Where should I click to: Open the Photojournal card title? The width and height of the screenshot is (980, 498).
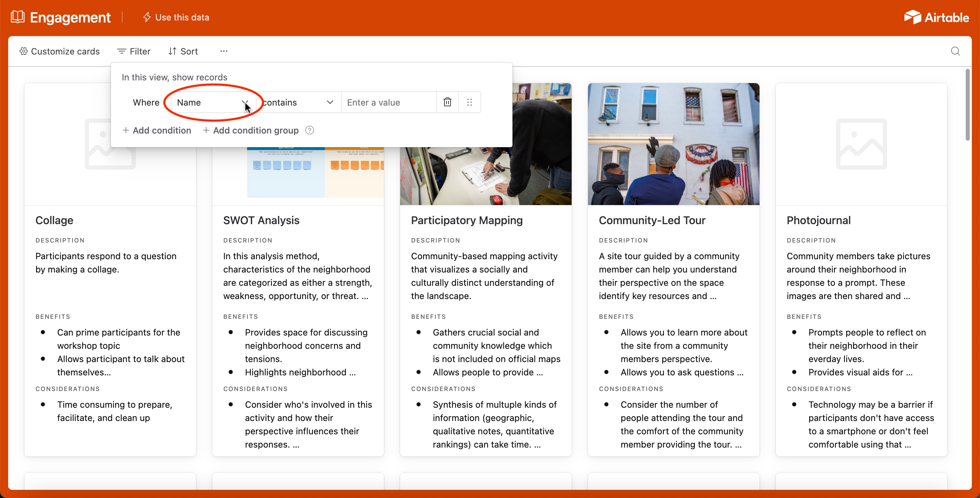(818, 220)
